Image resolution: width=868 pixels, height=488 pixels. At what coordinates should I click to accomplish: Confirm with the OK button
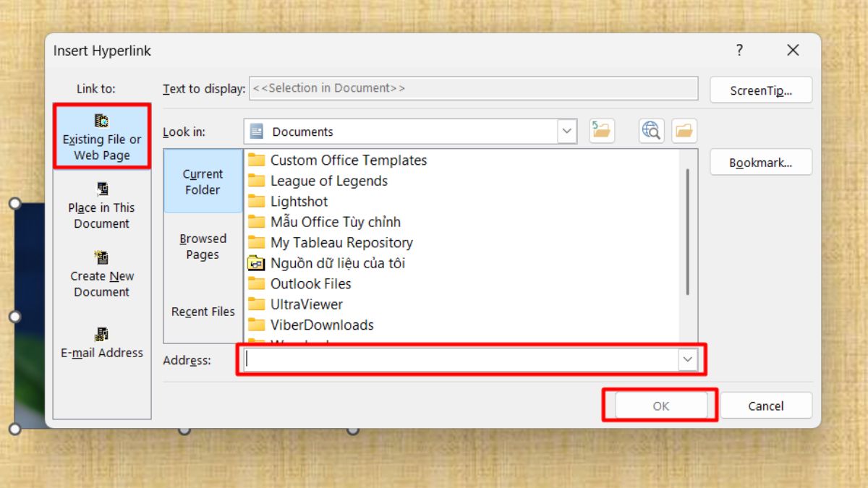tap(661, 406)
